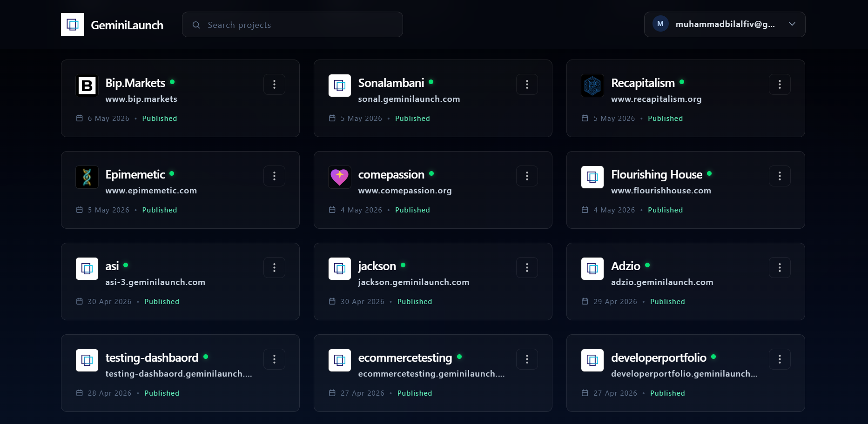Viewport: 868px width, 424px height.
Task: Open the Flourishing House three-dot menu
Action: click(x=780, y=176)
